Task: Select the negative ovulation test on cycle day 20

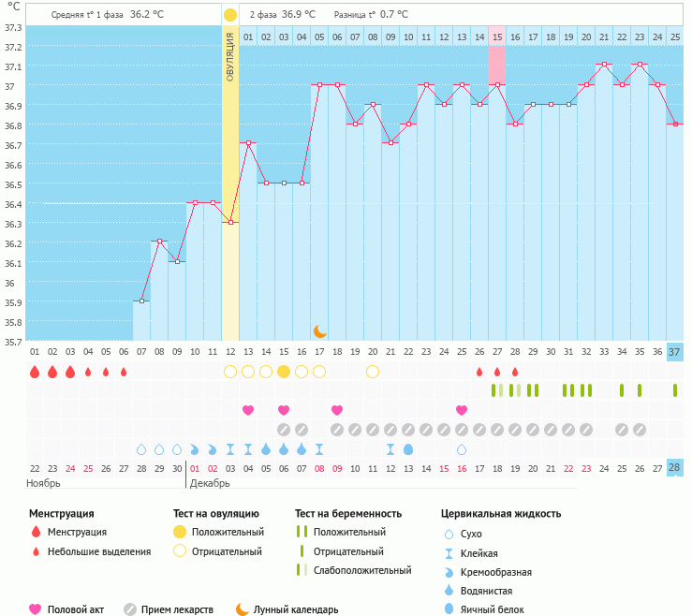Action: click(x=373, y=372)
